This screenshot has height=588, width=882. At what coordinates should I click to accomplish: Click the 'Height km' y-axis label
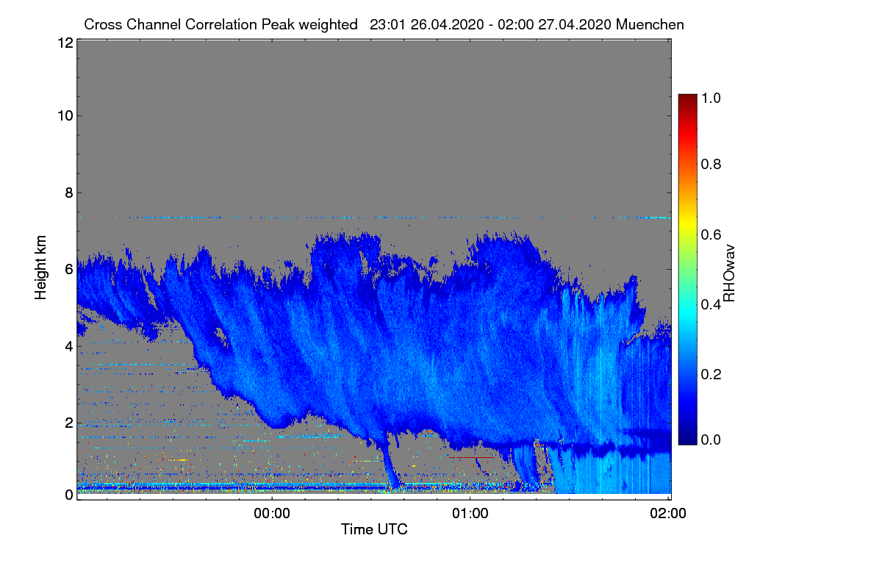coord(41,269)
